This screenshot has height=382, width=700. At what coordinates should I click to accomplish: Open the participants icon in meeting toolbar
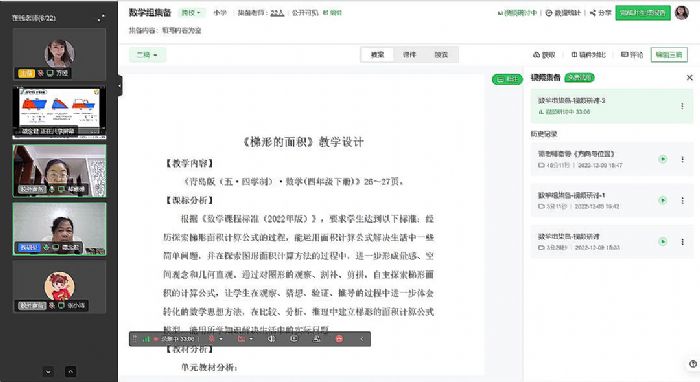click(317, 339)
